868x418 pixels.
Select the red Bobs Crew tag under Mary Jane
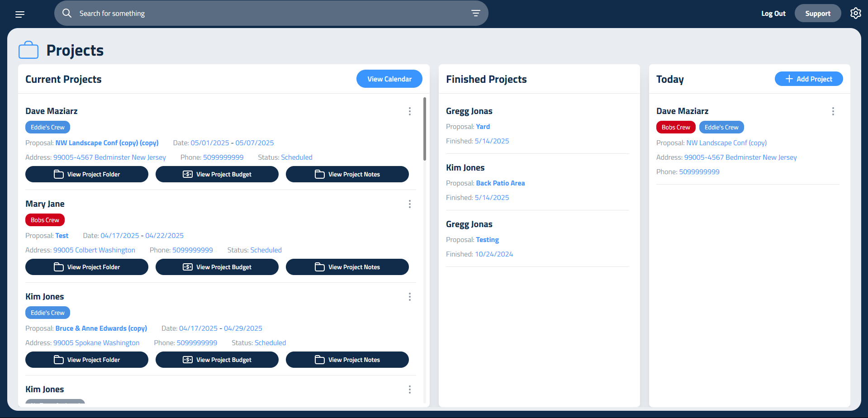(45, 220)
